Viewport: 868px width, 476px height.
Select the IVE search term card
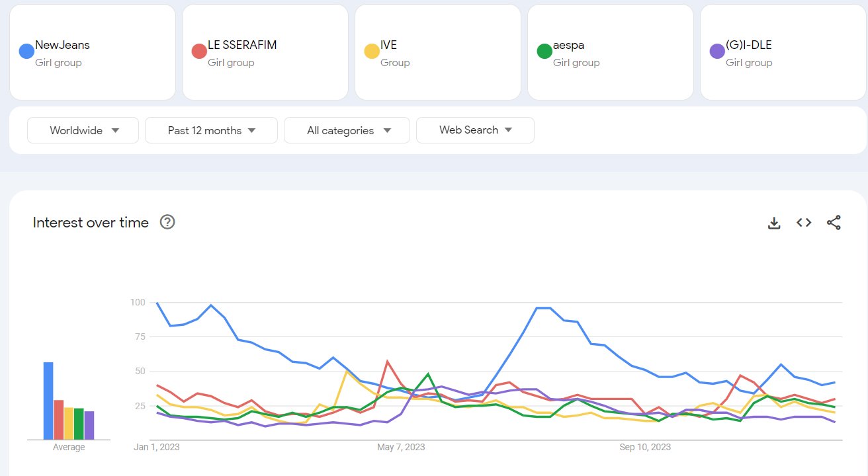(438, 52)
